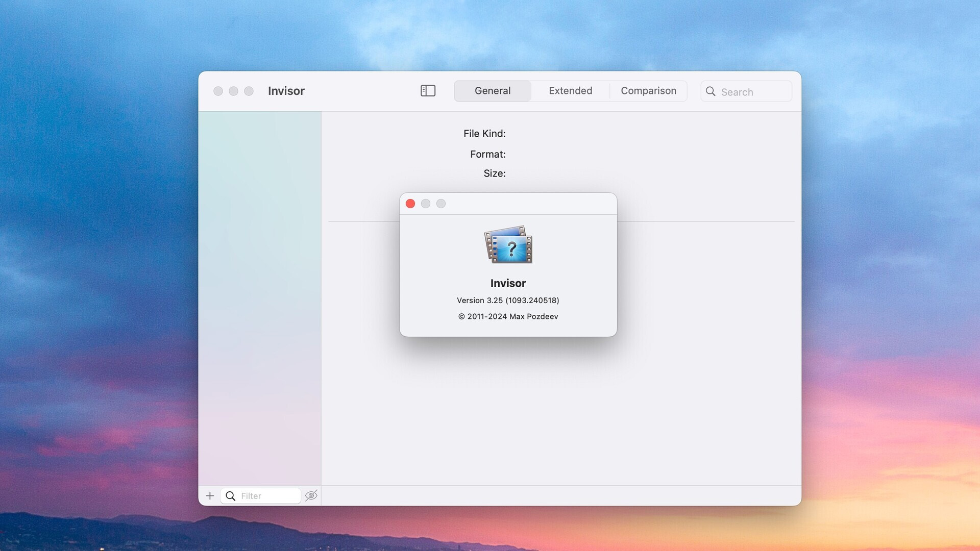Click the question-mark icon in the About window
Screen dimensions: 980x551
512,248
